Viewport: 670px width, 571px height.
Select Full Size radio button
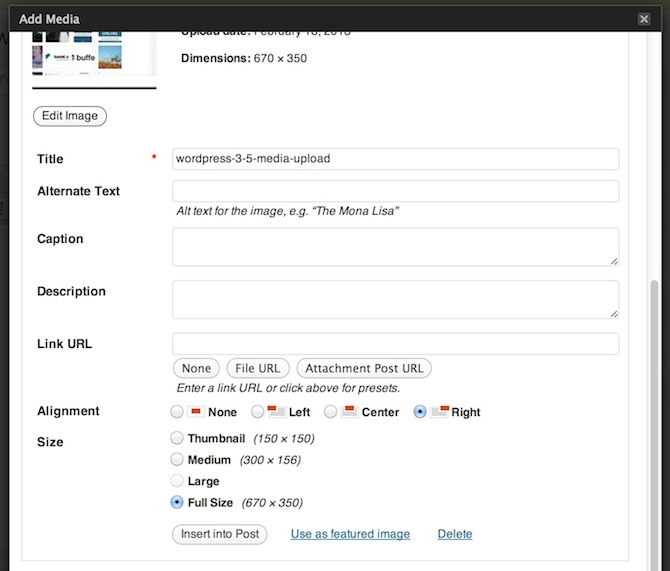(x=178, y=502)
